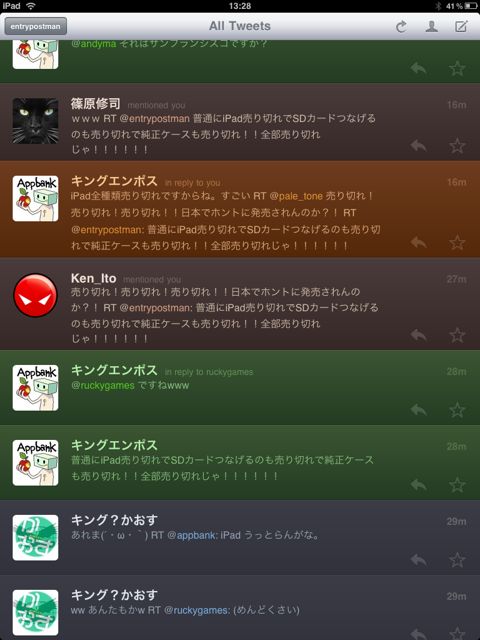Reply to the あれま キング？かおす tweet
This screenshot has width=480, height=640.
tap(418, 559)
